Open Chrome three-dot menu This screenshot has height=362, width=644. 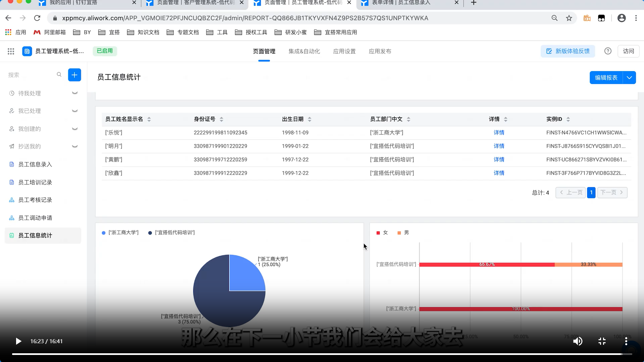click(636, 18)
